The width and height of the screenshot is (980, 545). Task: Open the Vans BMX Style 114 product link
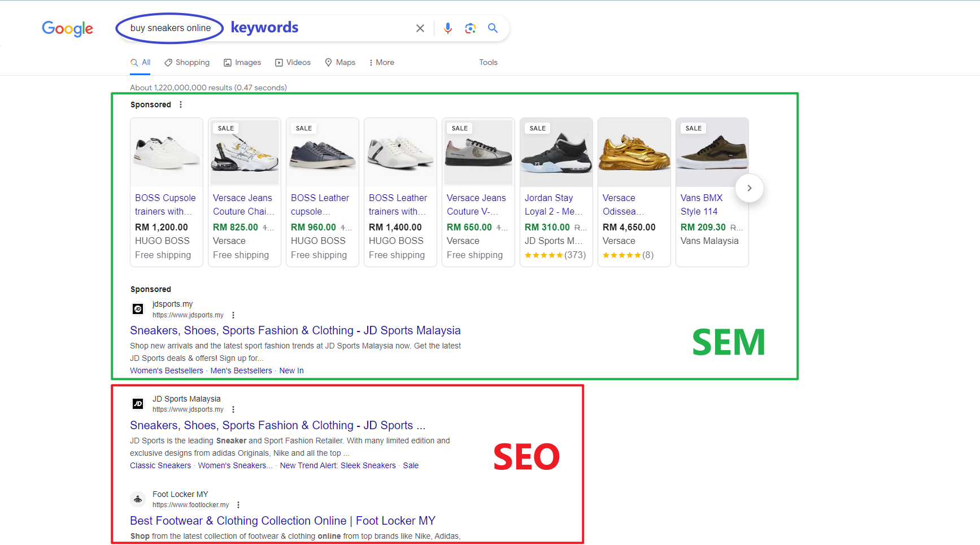[702, 204]
